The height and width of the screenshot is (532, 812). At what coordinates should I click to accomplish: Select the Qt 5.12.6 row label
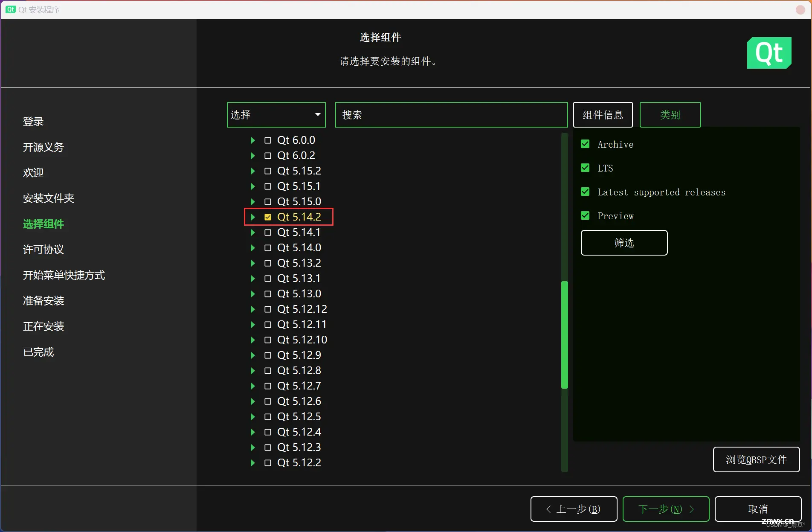[299, 401]
